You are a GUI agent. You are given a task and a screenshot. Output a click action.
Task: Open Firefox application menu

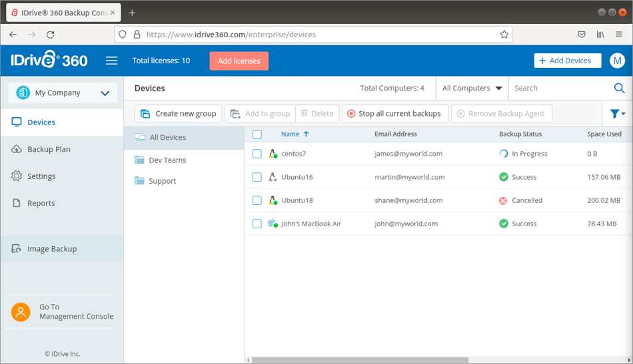pyautogui.click(x=619, y=34)
